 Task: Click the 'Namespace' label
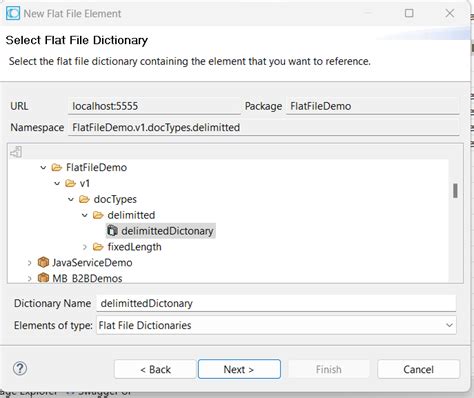[x=37, y=127]
